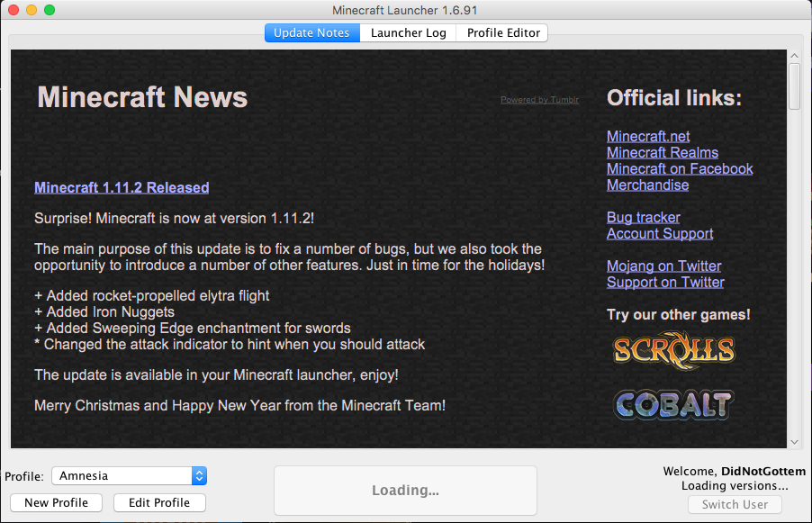This screenshot has height=523, width=812.
Task: Click the Minecraft Launcher 1.6.91 title
Action: tap(405, 11)
